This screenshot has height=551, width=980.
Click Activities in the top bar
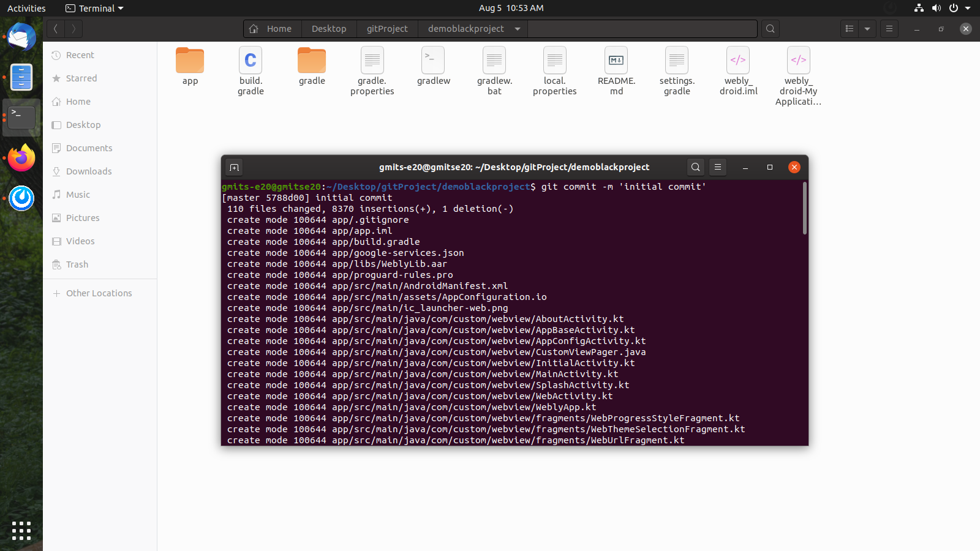[26, 8]
